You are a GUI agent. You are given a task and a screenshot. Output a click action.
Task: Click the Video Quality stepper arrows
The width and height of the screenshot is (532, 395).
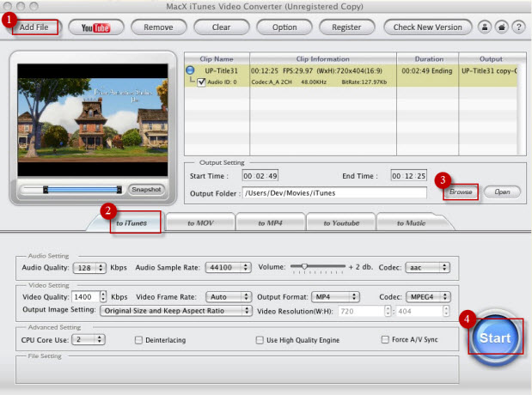[103, 296]
